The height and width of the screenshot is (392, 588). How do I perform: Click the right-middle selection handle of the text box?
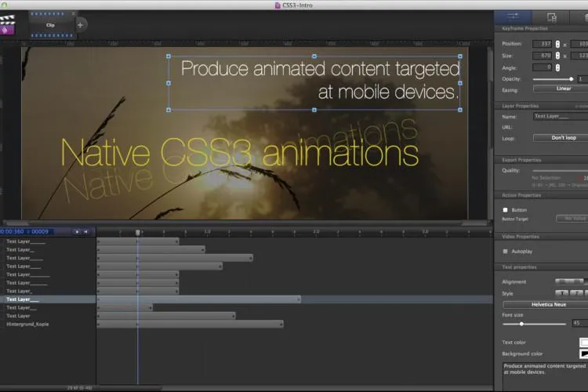click(460, 83)
